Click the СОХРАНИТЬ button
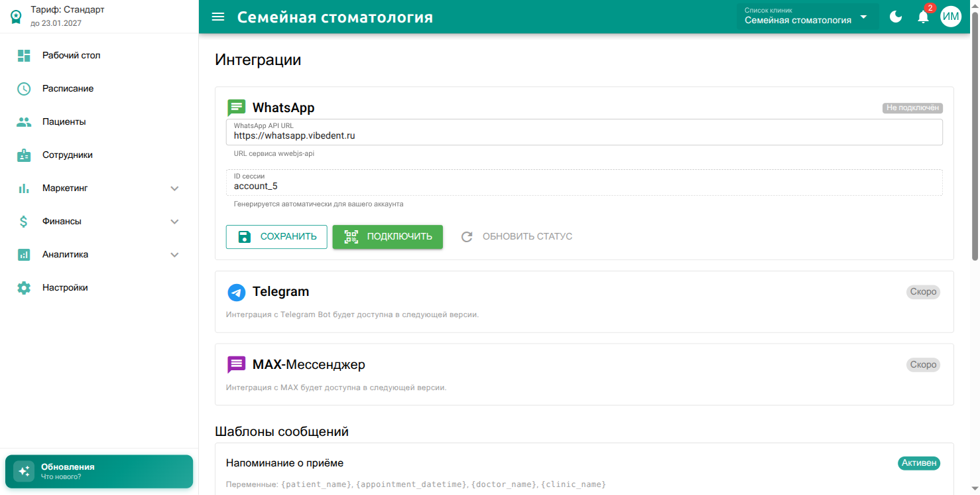The height and width of the screenshot is (495, 980). (276, 236)
